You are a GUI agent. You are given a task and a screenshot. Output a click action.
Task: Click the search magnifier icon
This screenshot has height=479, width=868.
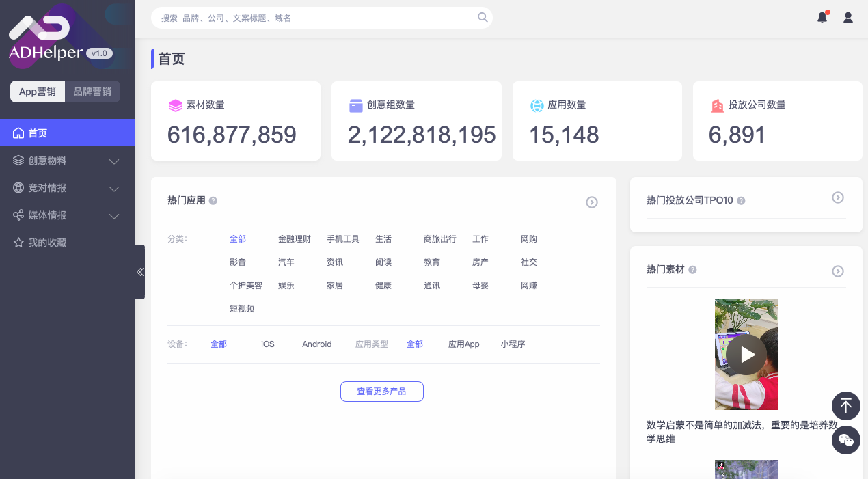[483, 18]
